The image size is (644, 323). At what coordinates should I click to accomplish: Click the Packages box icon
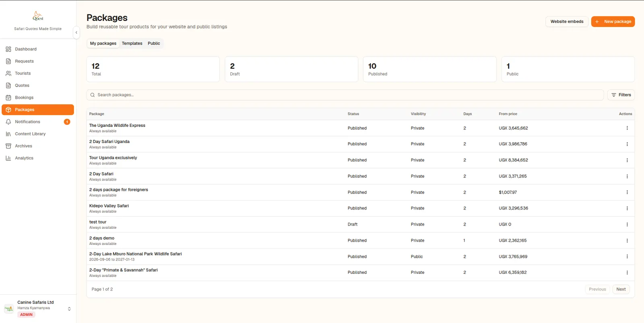pyautogui.click(x=8, y=110)
